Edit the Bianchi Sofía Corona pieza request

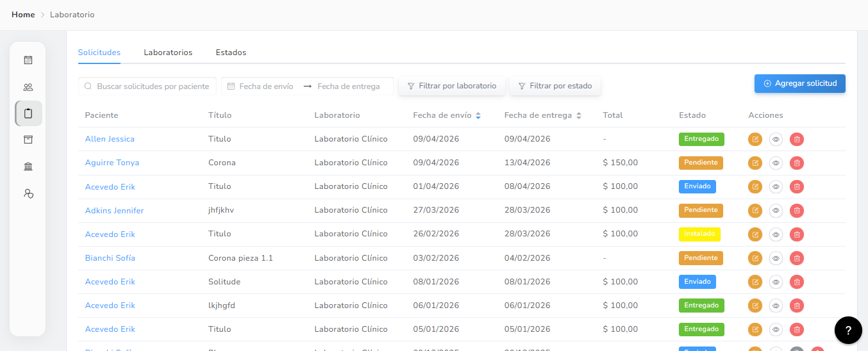coord(755,258)
